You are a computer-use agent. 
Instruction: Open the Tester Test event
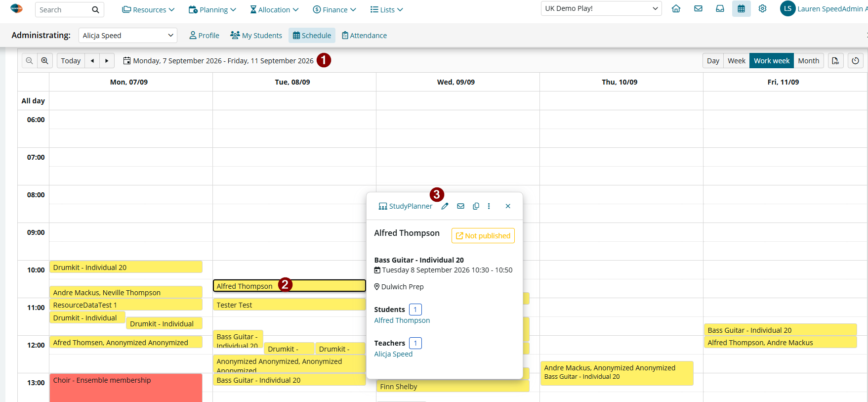(x=289, y=305)
